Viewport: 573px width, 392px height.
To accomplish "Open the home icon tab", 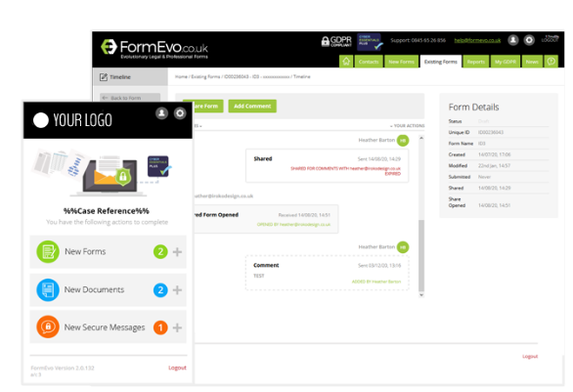I will pos(346,62).
